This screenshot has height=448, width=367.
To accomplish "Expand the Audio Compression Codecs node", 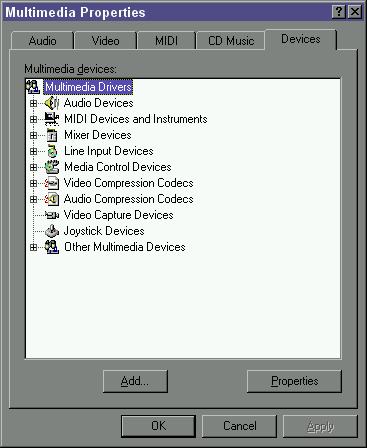I will tap(33, 199).
